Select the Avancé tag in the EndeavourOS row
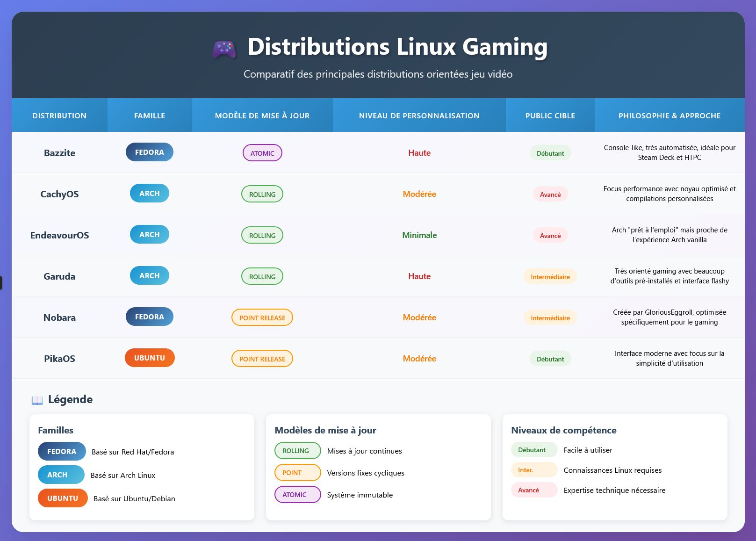 tap(550, 236)
